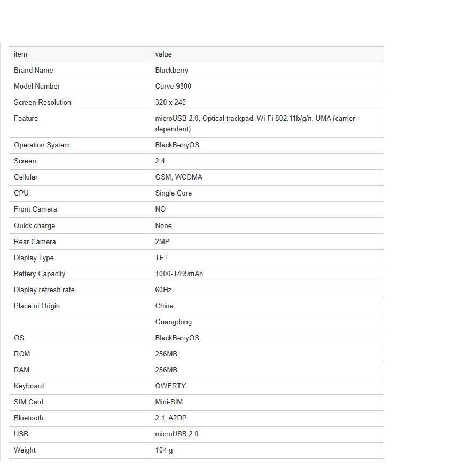Click the Weight row label

pos(25,450)
